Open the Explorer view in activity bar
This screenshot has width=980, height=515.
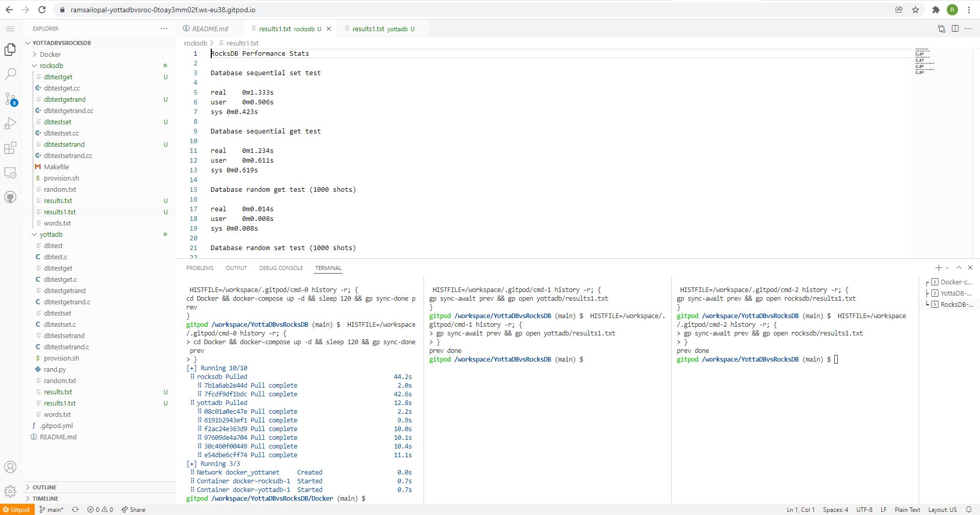10,49
